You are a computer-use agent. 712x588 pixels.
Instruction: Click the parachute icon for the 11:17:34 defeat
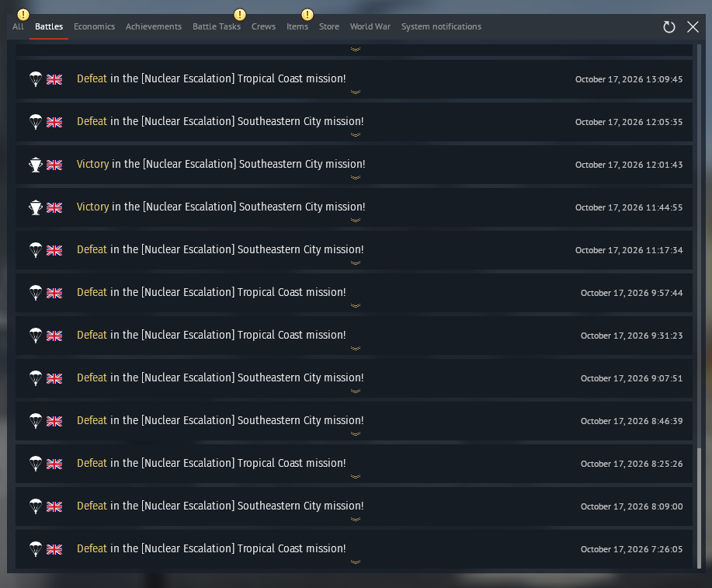click(36, 250)
